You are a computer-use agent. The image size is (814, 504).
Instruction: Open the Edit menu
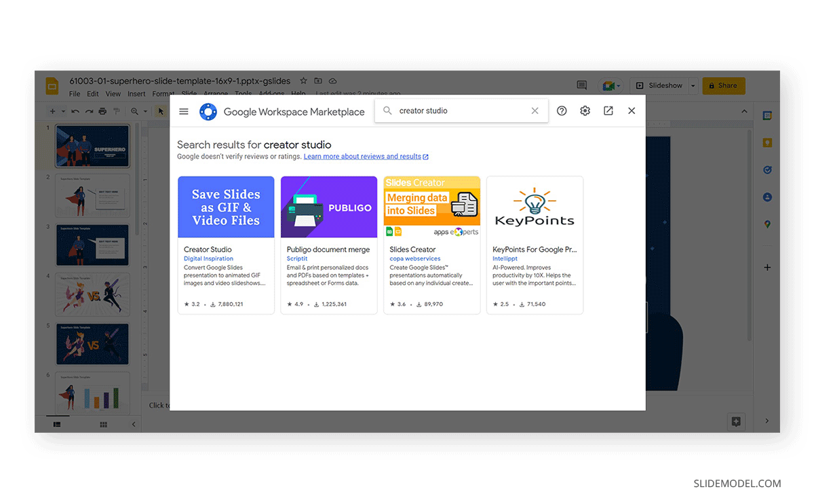click(x=93, y=94)
